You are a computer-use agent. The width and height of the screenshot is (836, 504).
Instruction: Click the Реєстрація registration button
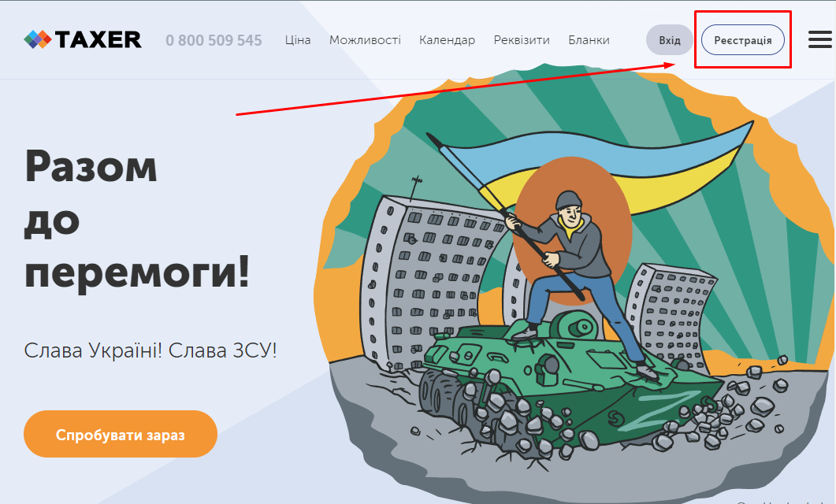coord(743,40)
